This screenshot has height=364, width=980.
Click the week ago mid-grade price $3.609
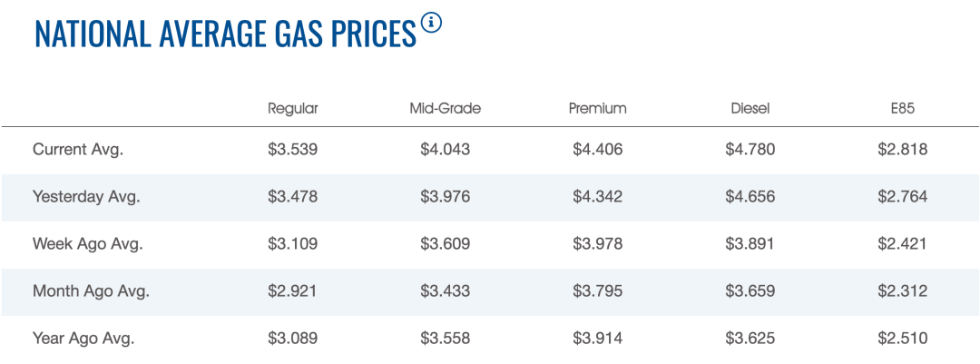pyautogui.click(x=446, y=244)
